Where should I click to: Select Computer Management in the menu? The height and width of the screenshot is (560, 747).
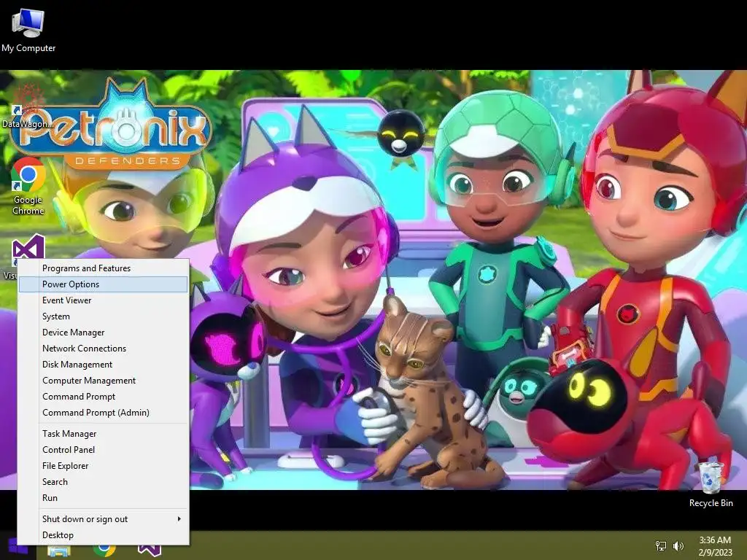pos(104,381)
